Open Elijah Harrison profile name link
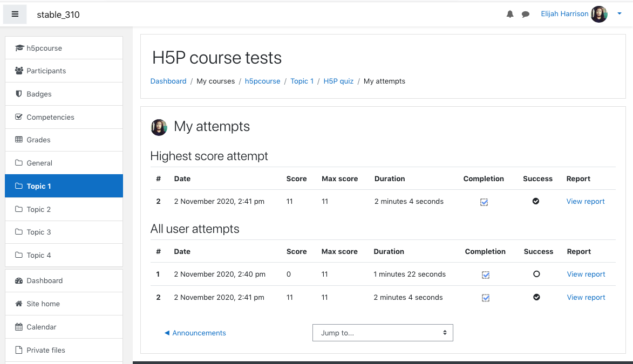This screenshot has height=364, width=633. coord(564,13)
